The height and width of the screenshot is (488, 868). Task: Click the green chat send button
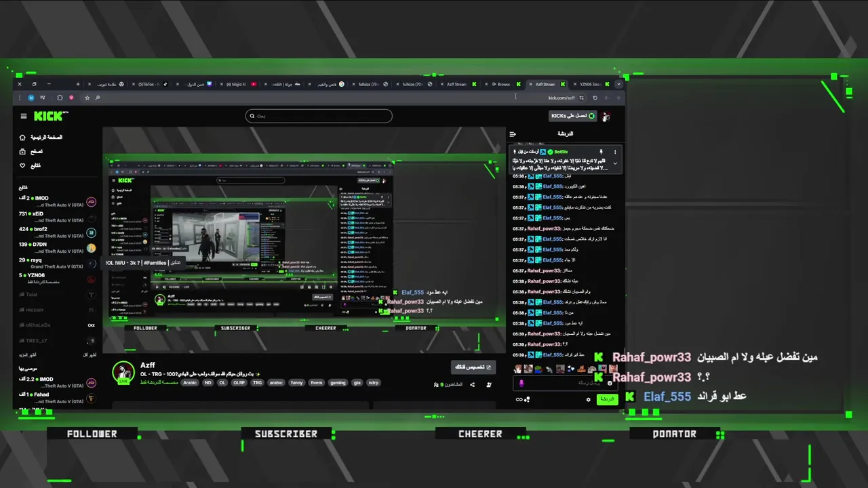click(608, 400)
